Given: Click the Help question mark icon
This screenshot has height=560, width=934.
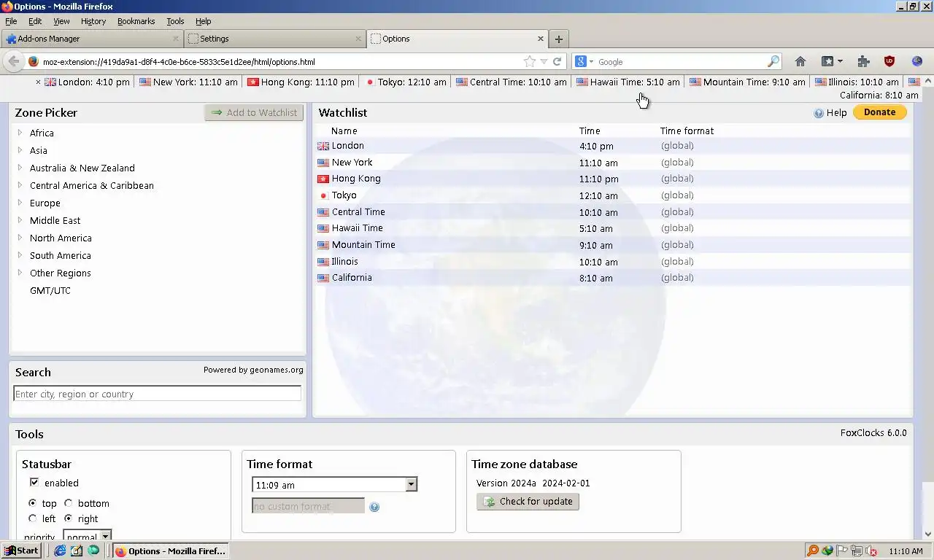Looking at the screenshot, I should [819, 113].
